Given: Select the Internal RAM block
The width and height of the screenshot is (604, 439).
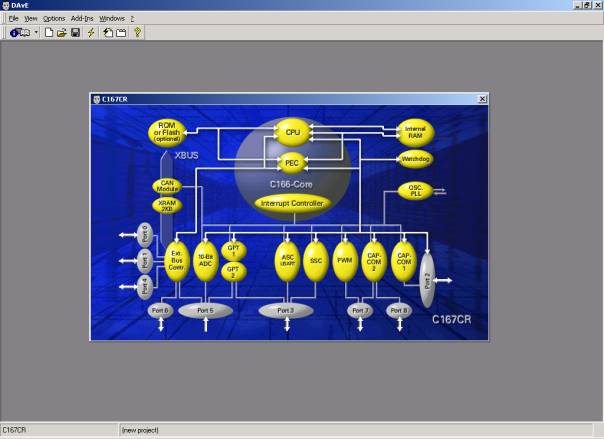Looking at the screenshot, I should click(x=415, y=132).
